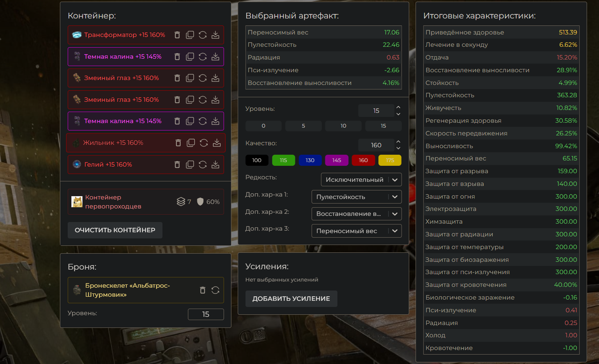
Task: Click the Защита от кровотечения stat row
Action: 501,285
